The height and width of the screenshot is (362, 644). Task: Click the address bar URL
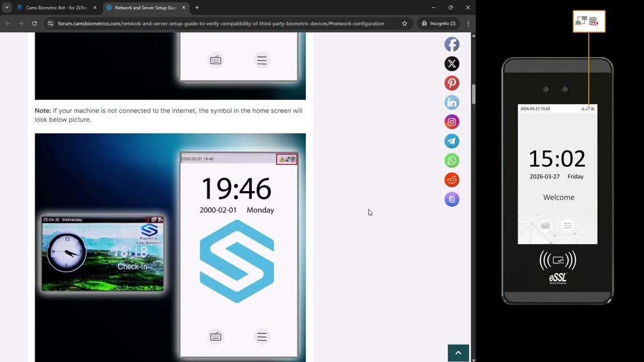pos(221,23)
